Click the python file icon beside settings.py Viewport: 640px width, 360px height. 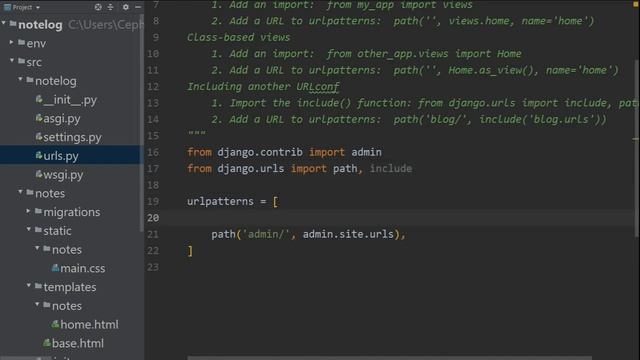(x=39, y=137)
